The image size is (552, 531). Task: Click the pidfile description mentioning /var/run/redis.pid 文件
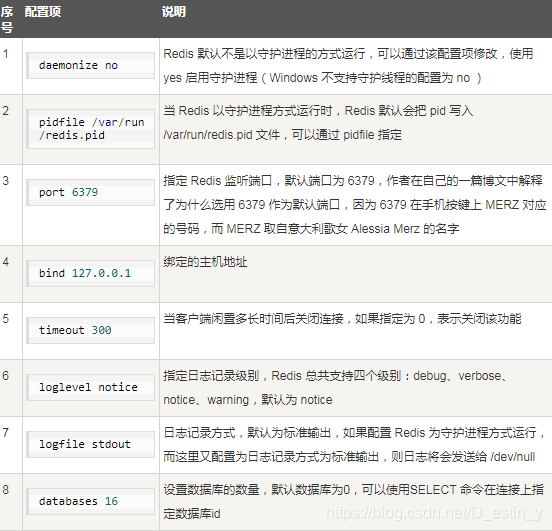click(x=318, y=123)
